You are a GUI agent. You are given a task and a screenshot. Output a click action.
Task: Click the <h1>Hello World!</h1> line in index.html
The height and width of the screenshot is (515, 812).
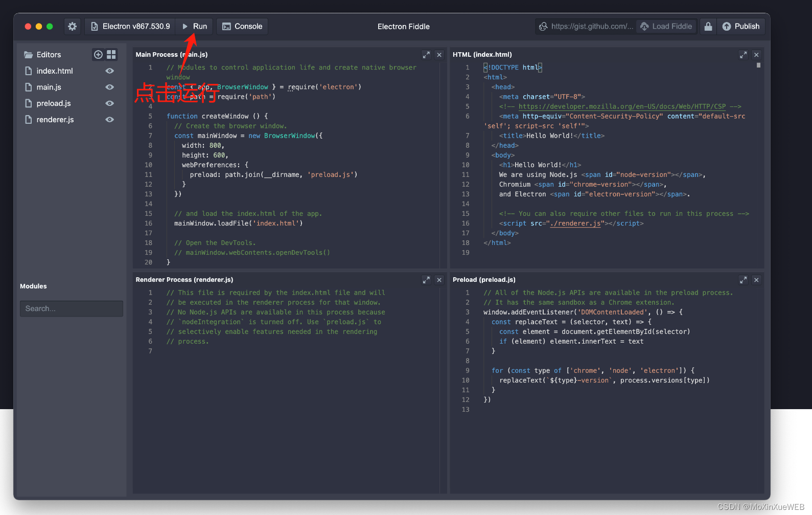coord(540,165)
